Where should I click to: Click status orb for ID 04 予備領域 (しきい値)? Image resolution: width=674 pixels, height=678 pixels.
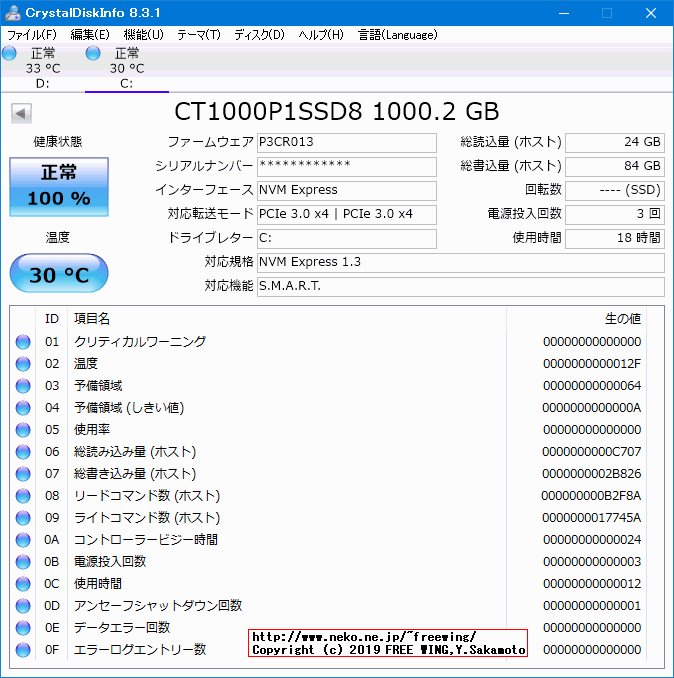[x=23, y=408]
